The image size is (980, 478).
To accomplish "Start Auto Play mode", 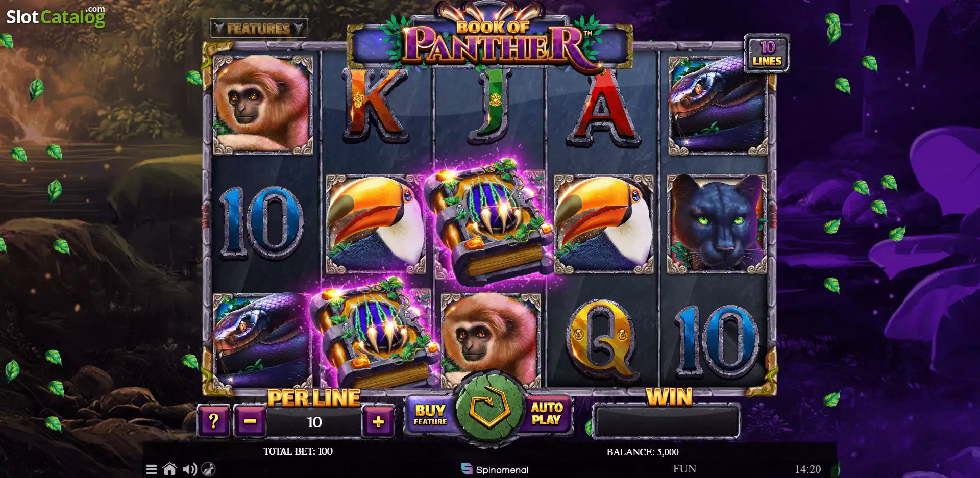I will (547, 414).
